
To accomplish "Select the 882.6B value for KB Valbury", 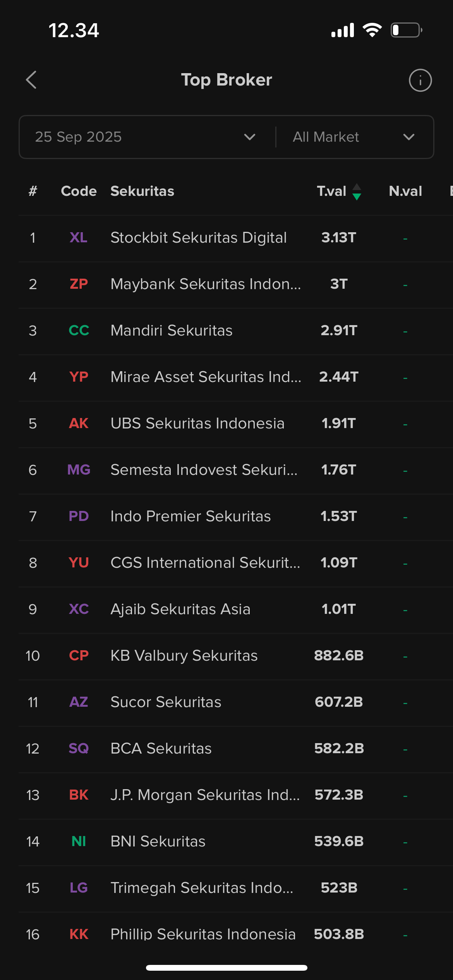I will [x=339, y=656].
